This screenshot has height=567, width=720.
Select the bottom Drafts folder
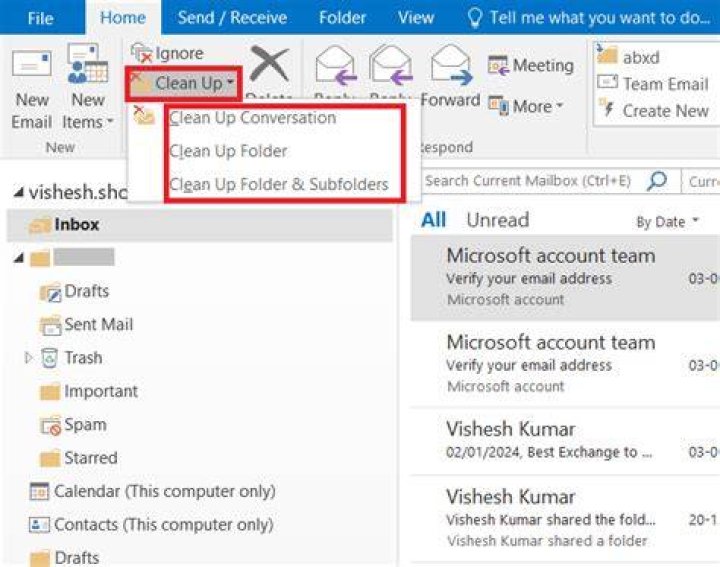77,558
